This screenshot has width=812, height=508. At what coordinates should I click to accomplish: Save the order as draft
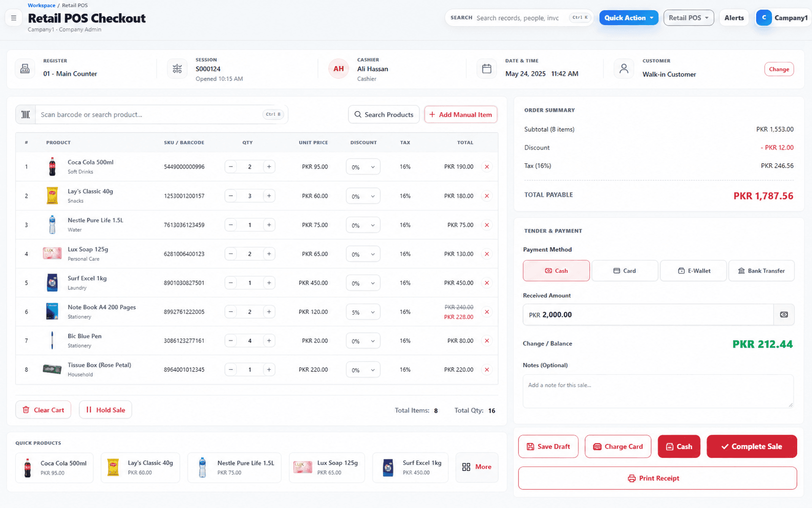point(548,447)
